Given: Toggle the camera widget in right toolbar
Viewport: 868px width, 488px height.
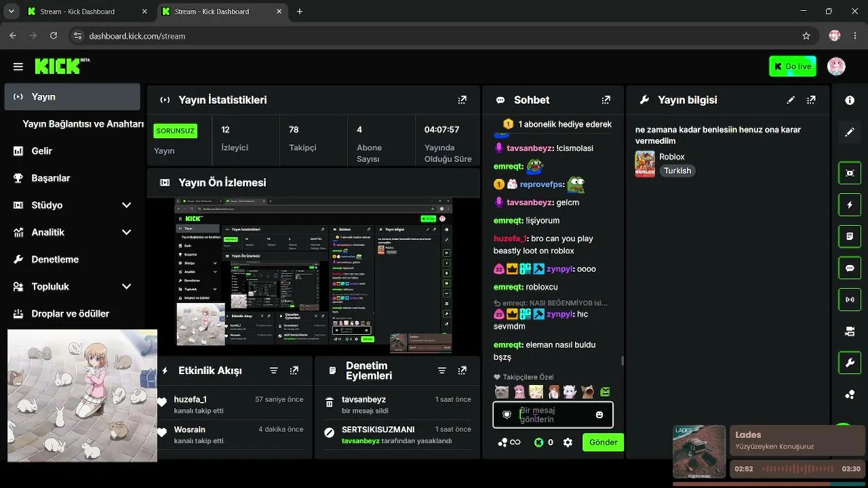Looking at the screenshot, I should click(x=850, y=331).
